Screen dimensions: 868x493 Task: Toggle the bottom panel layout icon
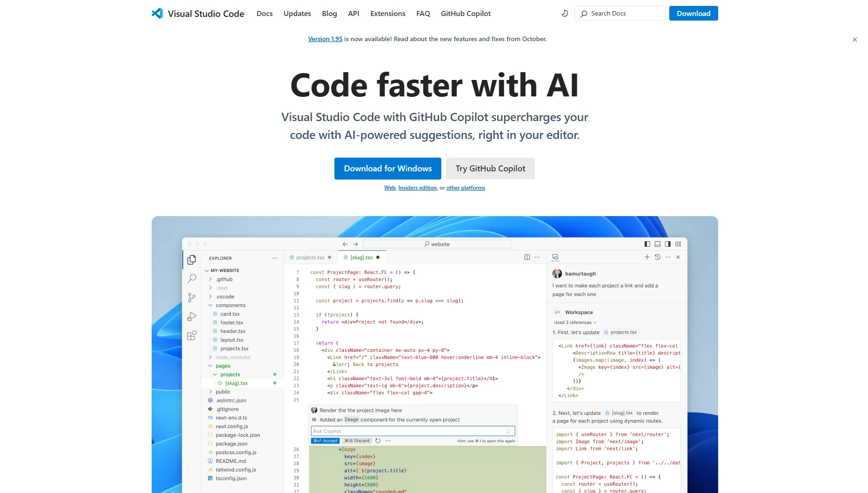click(x=657, y=244)
